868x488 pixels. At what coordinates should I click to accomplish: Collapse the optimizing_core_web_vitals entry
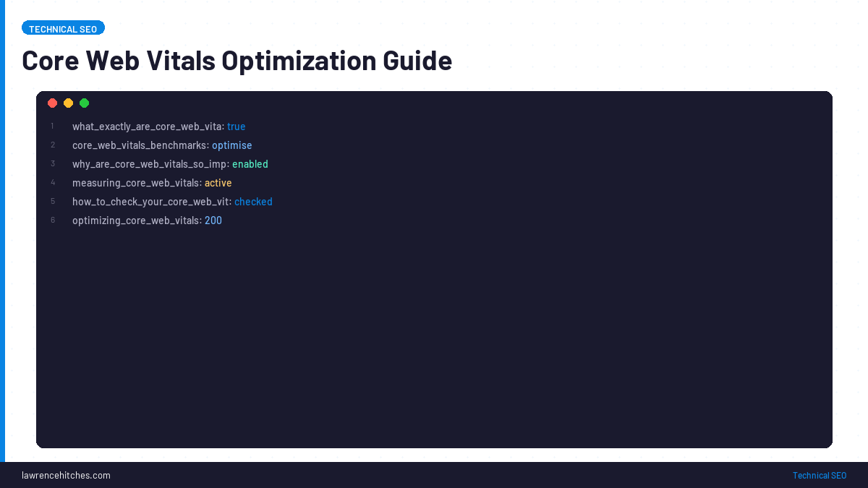[x=136, y=220]
